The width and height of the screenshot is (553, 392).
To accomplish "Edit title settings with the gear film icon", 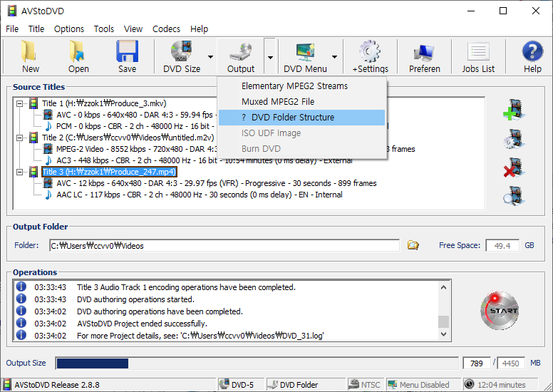I will tap(515, 138).
